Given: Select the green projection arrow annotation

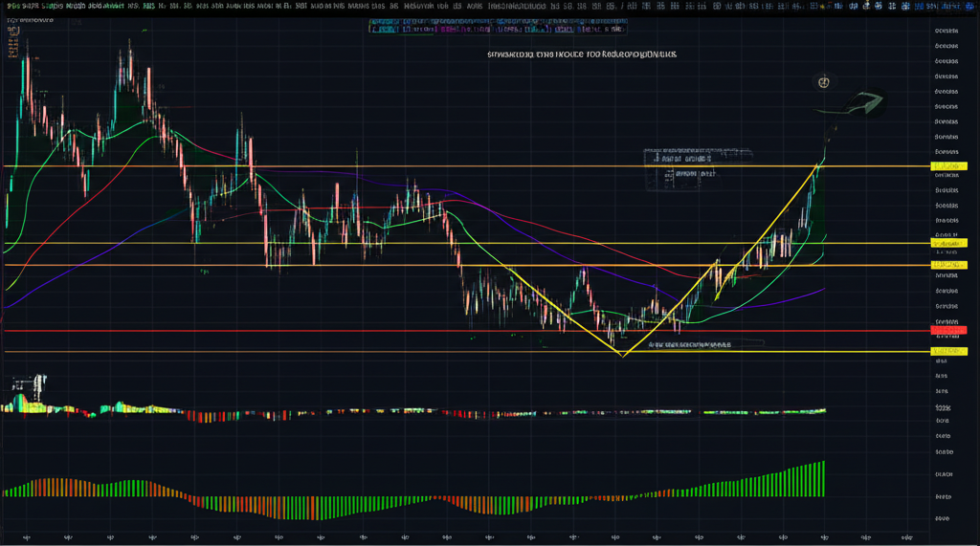Looking at the screenshot, I should 865,101.
